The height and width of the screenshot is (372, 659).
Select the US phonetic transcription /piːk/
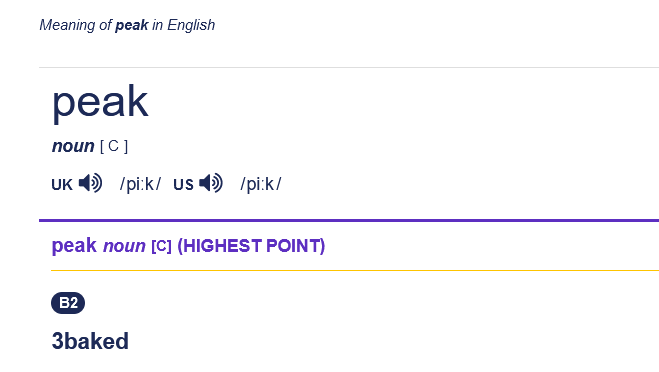point(261,184)
